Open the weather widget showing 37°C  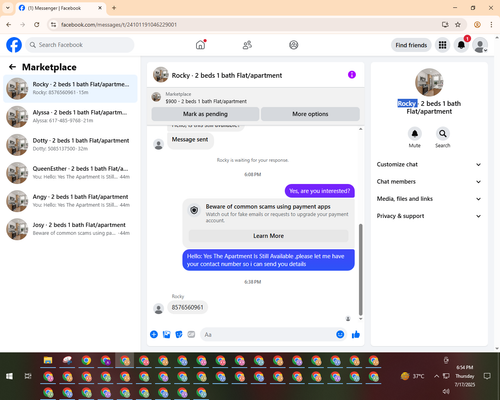coord(413,376)
